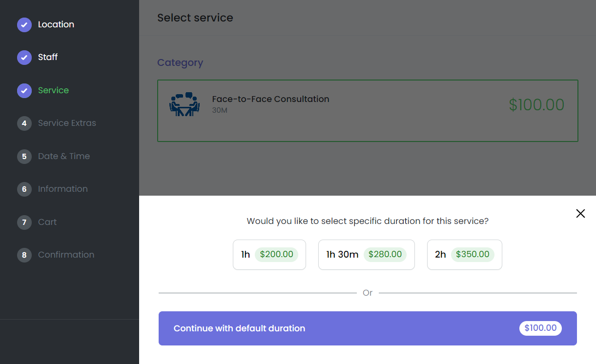Click the number 6 circle for Information

[24, 189]
